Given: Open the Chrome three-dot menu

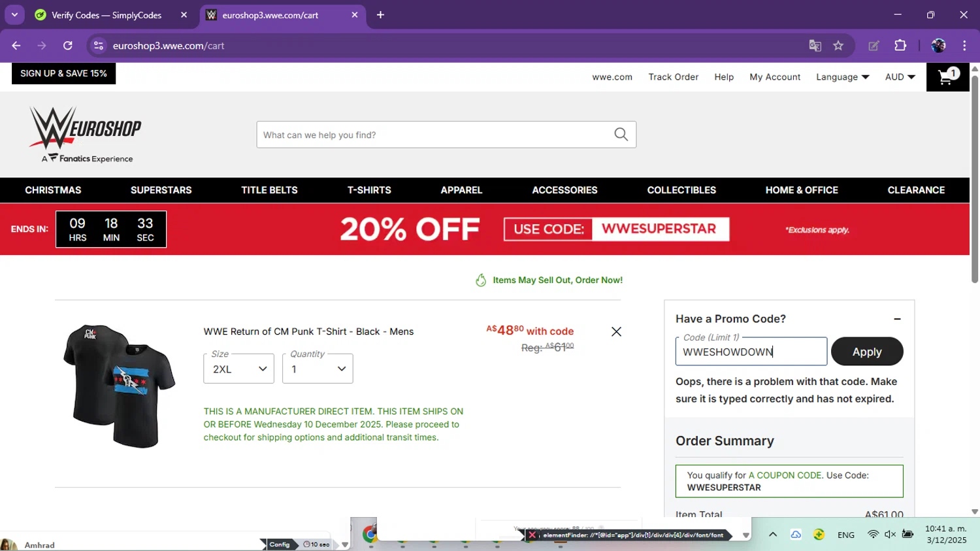Looking at the screenshot, I should pos(964,46).
